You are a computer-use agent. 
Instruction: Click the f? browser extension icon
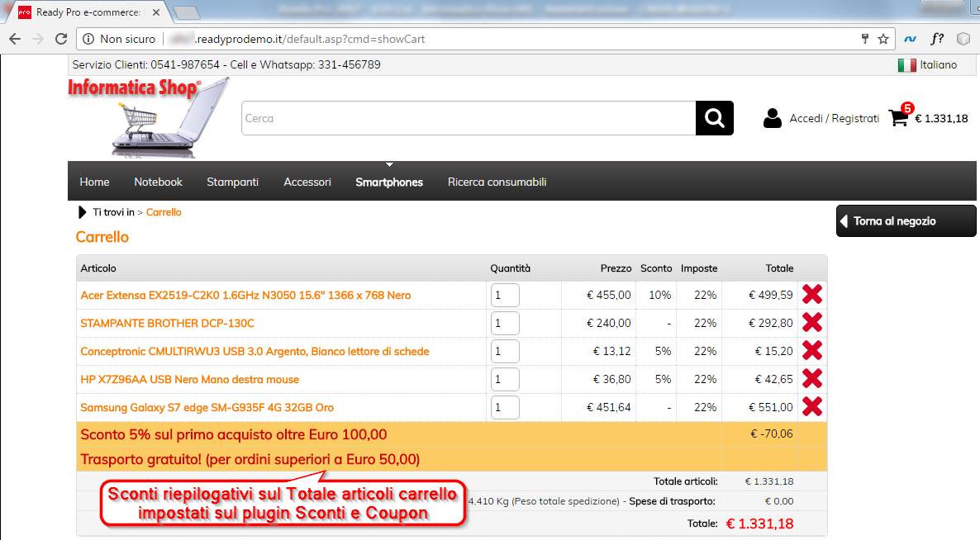[x=937, y=39]
